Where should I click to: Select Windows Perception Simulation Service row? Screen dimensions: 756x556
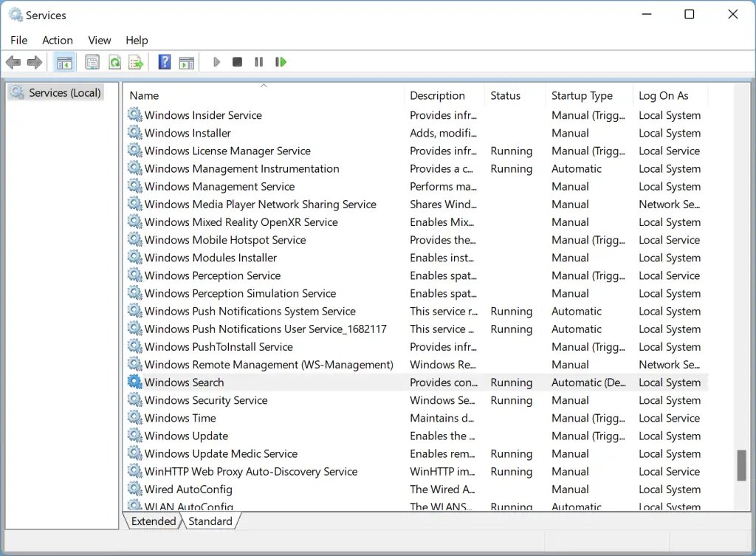[x=417, y=293]
